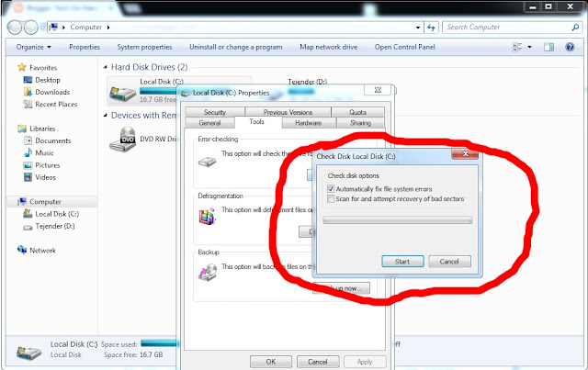
Task: Click Computer in the address bar
Action: coord(85,28)
